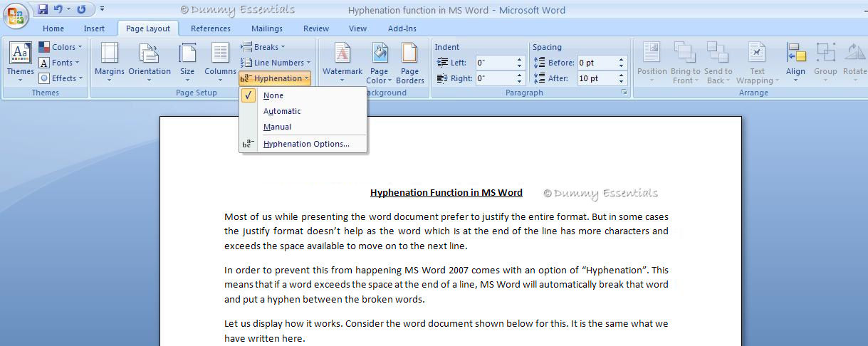This screenshot has width=868, height=346.
Task: Open theme Colors dropdown
Action: click(x=61, y=47)
